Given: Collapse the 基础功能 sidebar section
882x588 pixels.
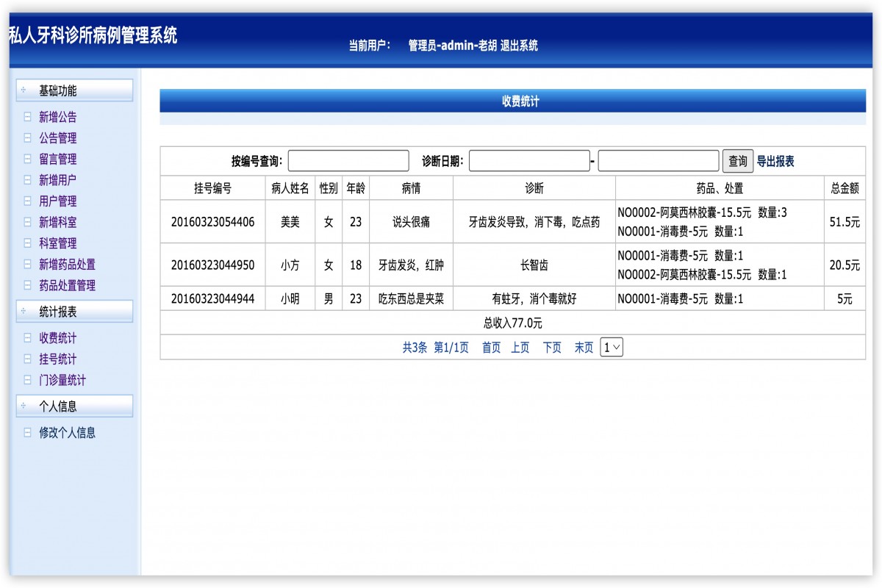Looking at the screenshot, I should pyautogui.click(x=24, y=90).
